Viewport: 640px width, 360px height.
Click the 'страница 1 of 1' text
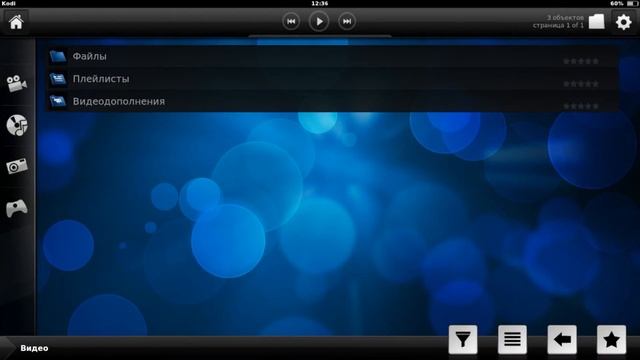click(558, 25)
